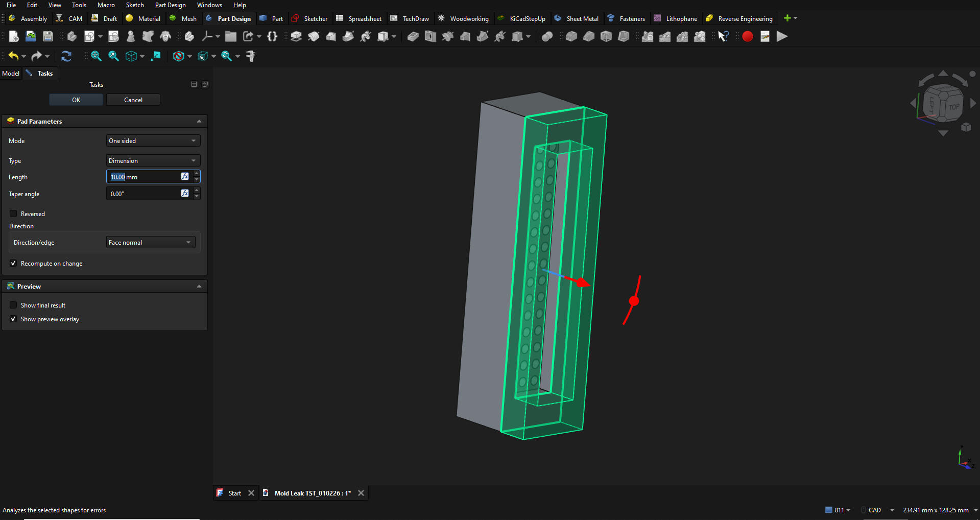
Task: Click the Save document icon
Action: pyautogui.click(x=48, y=36)
